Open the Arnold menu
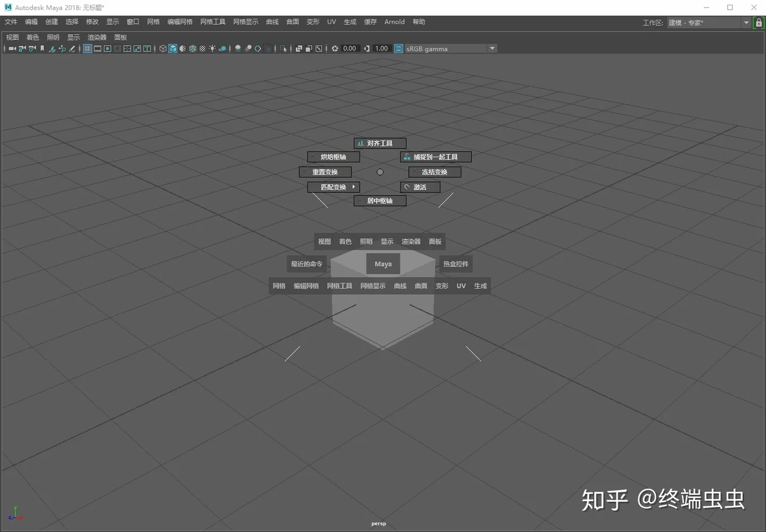Screen dimensions: 766x532 [x=395, y=22]
